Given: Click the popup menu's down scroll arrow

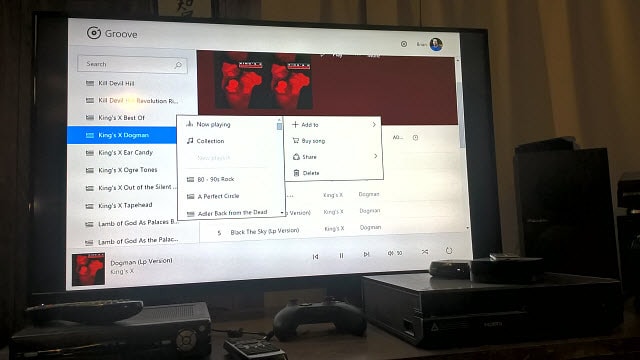Looking at the screenshot, I should click(x=282, y=213).
